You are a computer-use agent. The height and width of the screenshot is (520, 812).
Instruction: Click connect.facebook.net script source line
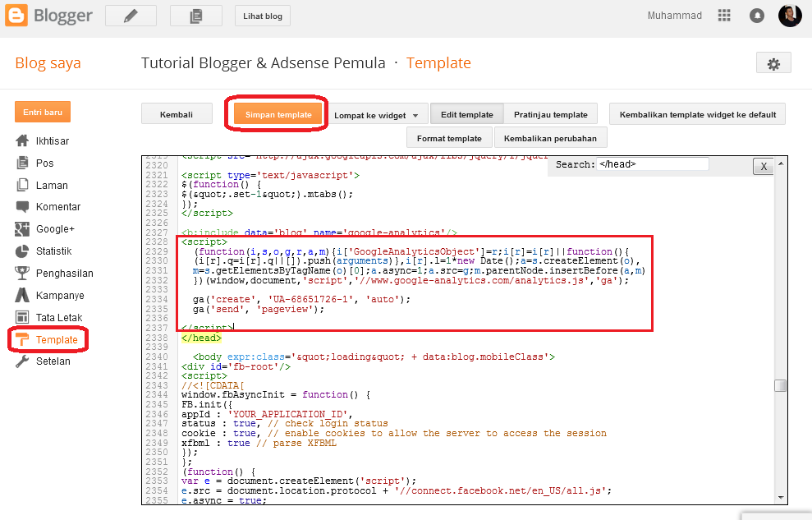point(397,491)
